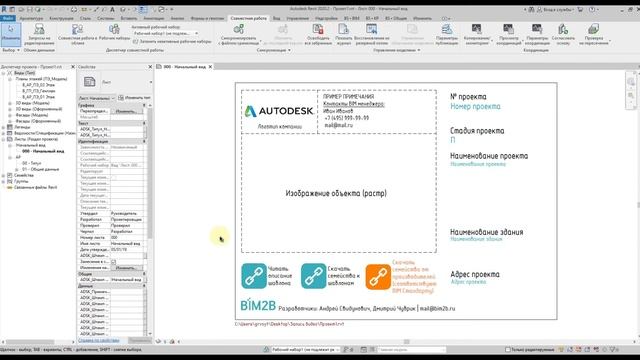
Task: Click Просмотр координаций icon
Action: tap(508, 29)
